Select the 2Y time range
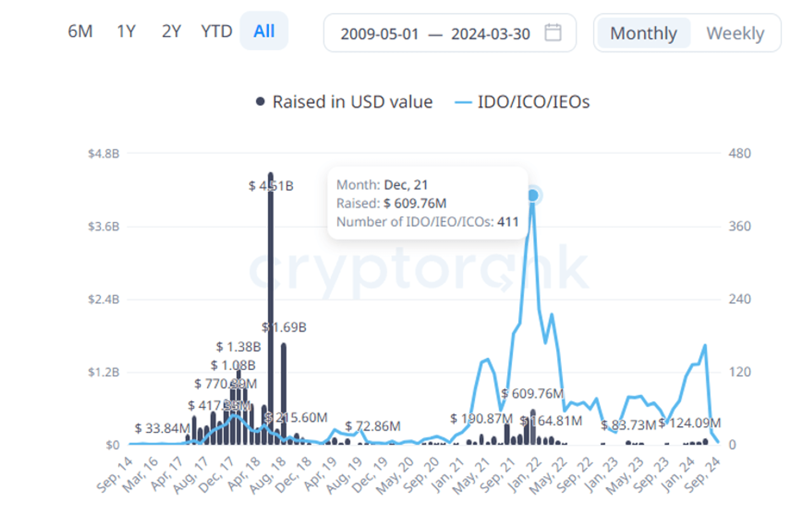812x512 pixels. 171,31
